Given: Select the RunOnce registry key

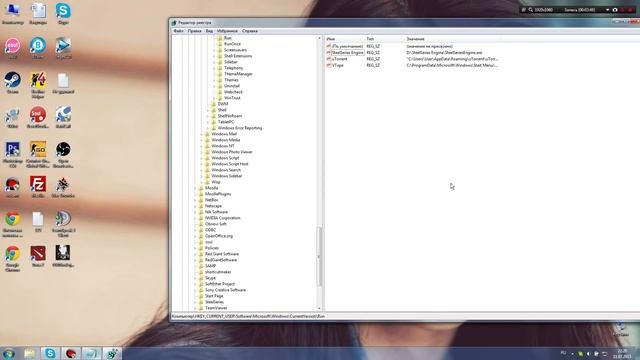Looking at the screenshot, I should [x=232, y=44].
